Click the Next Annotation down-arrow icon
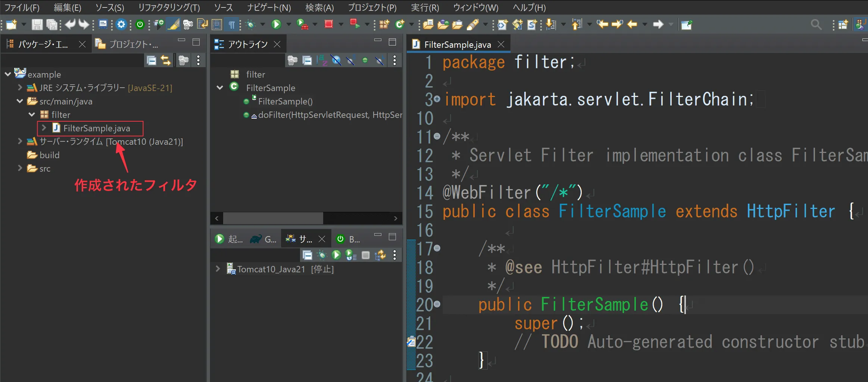The width and height of the screenshot is (868, 382). 550,25
